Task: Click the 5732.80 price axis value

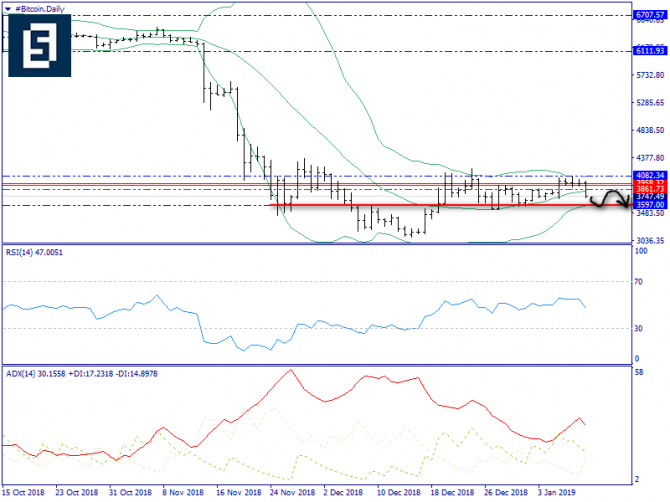Action: point(650,75)
